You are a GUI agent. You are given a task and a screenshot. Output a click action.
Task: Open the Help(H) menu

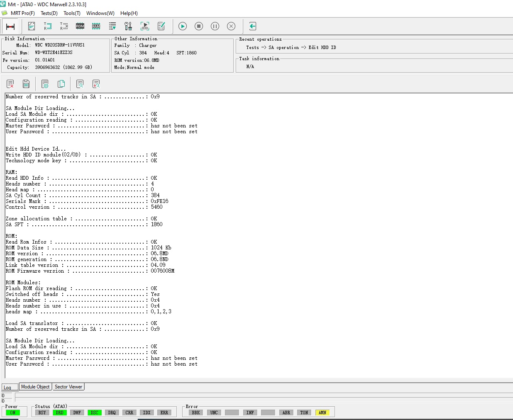tap(129, 13)
